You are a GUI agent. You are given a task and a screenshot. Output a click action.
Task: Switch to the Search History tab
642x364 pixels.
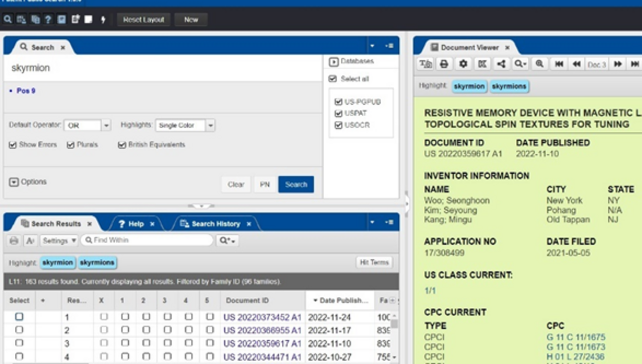pos(215,224)
